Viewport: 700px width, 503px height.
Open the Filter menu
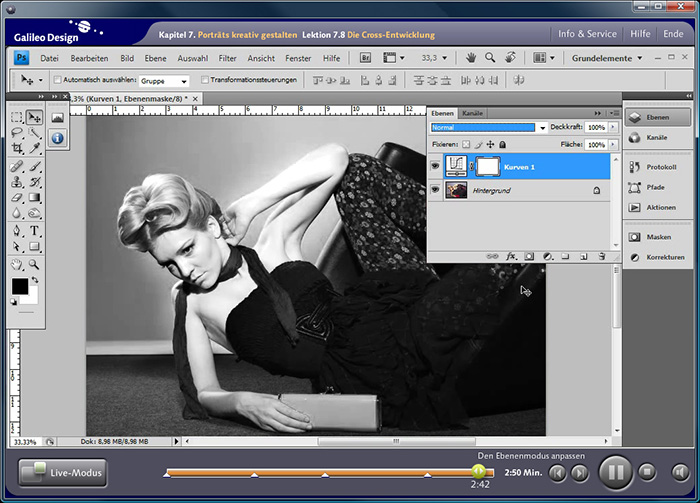[228, 58]
